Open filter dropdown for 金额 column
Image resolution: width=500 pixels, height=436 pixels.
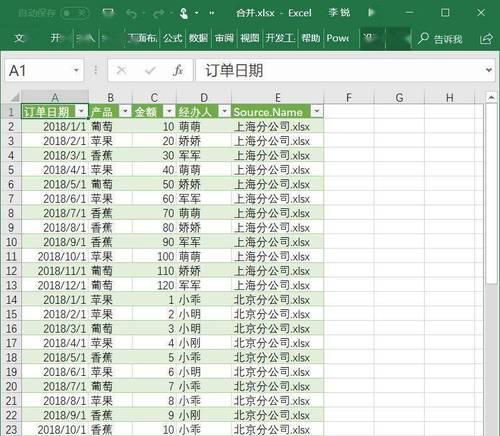[169, 111]
